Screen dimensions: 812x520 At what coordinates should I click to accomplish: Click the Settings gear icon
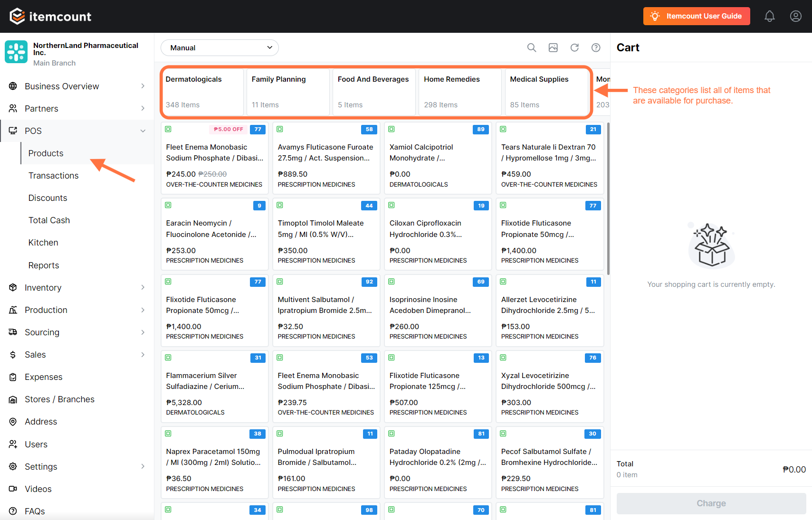pos(13,466)
